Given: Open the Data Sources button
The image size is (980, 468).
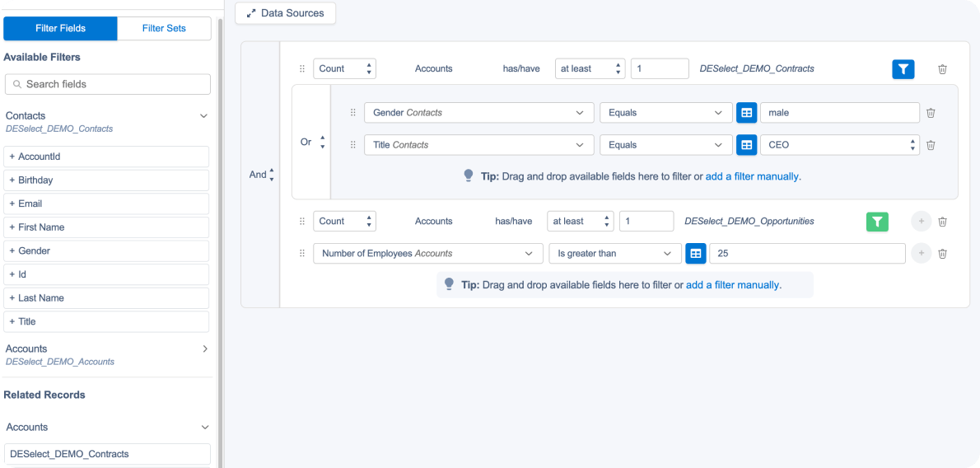Looking at the screenshot, I should point(285,13).
